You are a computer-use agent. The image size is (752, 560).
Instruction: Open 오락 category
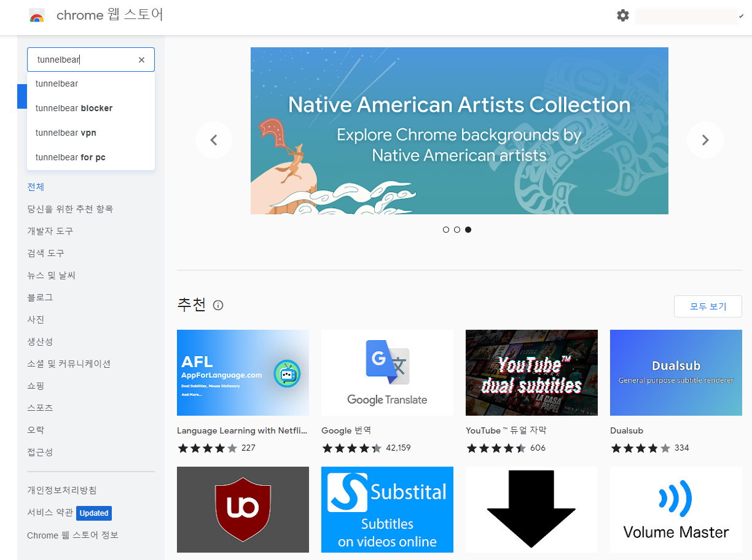tap(36, 430)
